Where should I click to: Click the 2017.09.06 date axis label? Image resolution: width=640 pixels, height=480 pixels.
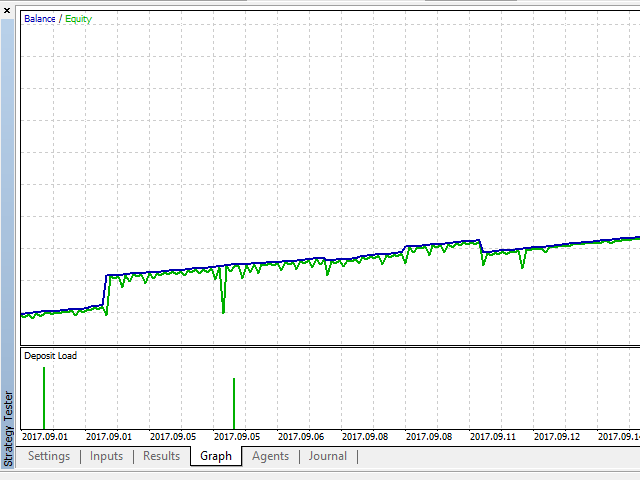[x=301, y=436]
